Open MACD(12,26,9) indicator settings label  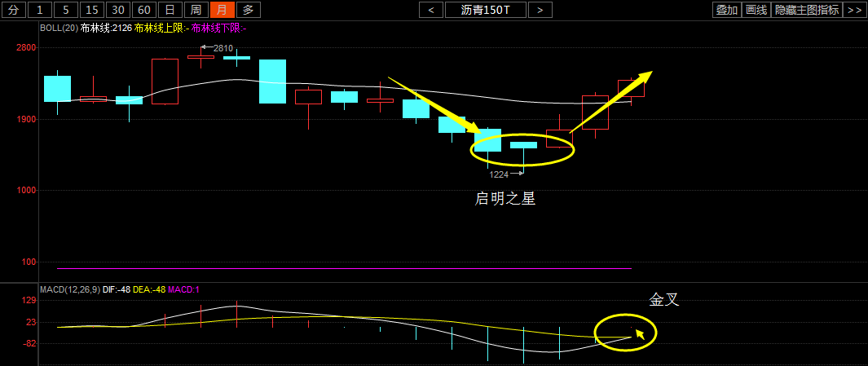pos(70,289)
